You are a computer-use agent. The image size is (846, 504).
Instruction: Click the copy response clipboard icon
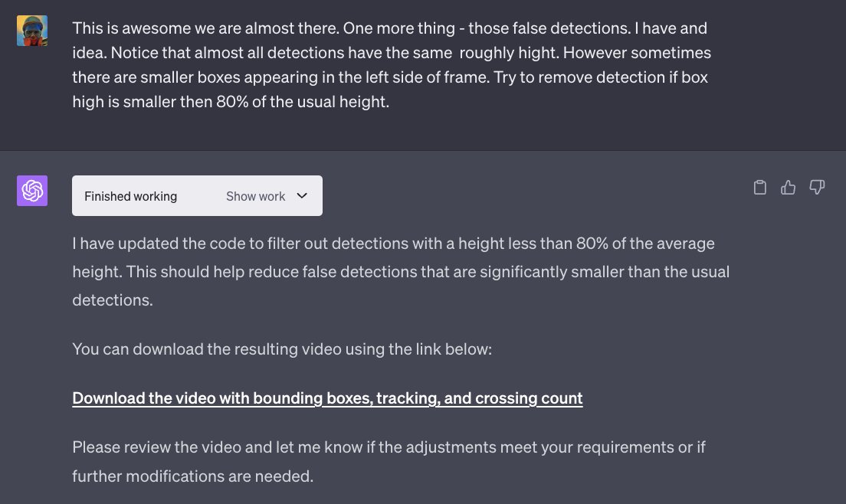[760, 188]
